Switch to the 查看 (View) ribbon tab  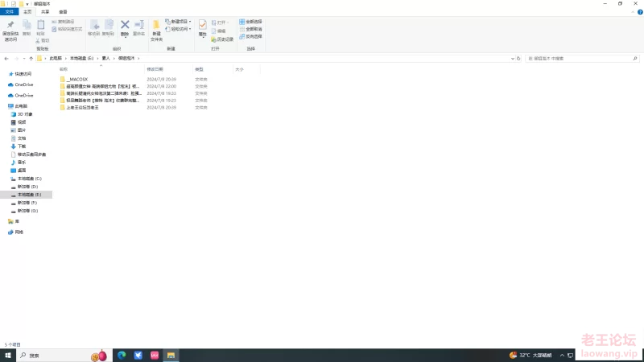click(x=63, y=12)
